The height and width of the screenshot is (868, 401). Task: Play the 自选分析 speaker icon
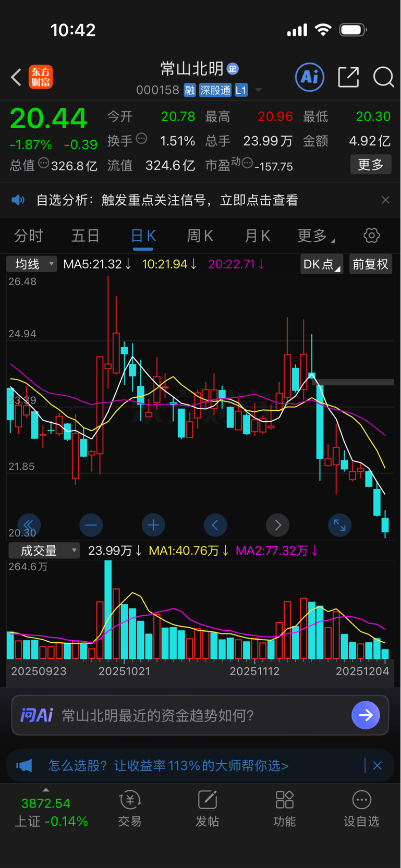(x=18, y=200)
